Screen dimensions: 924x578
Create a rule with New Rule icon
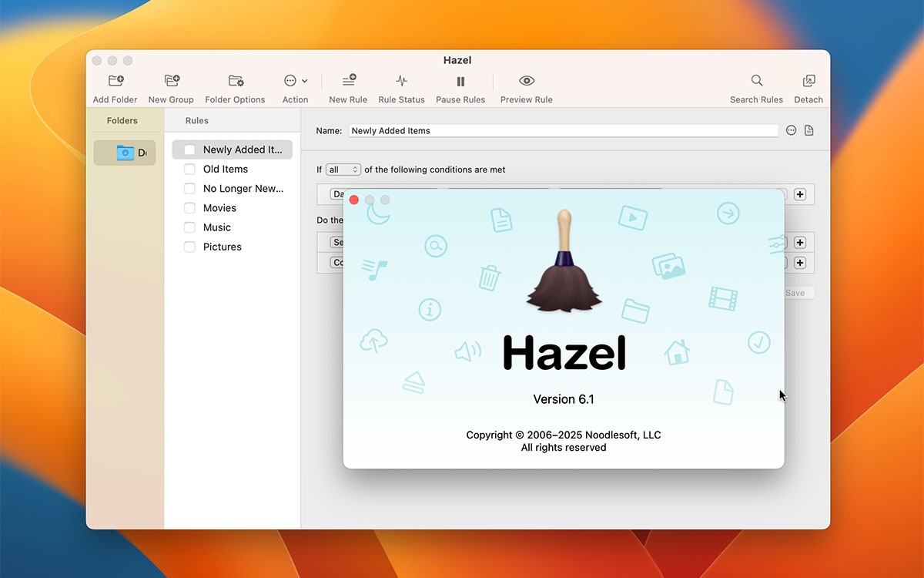coord(348,81)
